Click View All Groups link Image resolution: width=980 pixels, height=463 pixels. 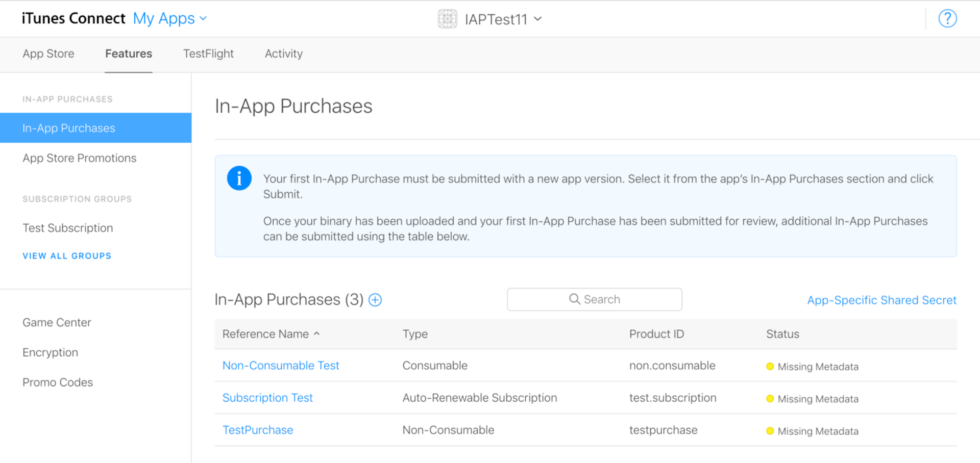point(67,256)
